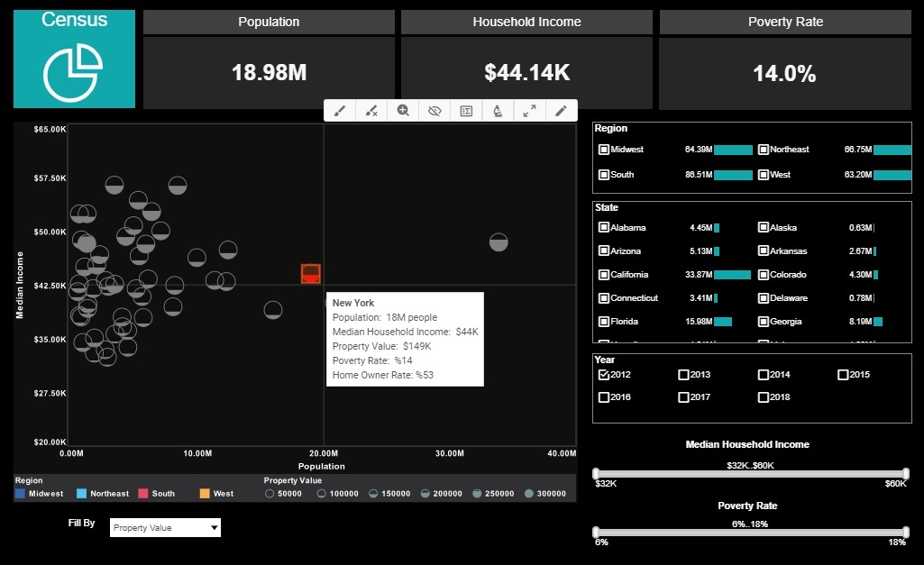Image resolution: width=924 pixels, height=565 pixels.
Task: Click the Clear Brush icon
Action: tap(371, 111)
